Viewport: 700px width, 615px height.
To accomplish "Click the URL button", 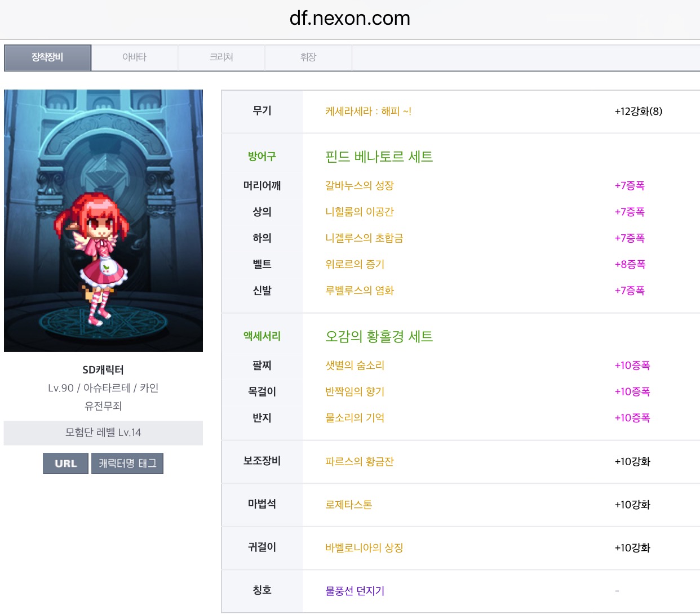I will [x=65, y=464].
